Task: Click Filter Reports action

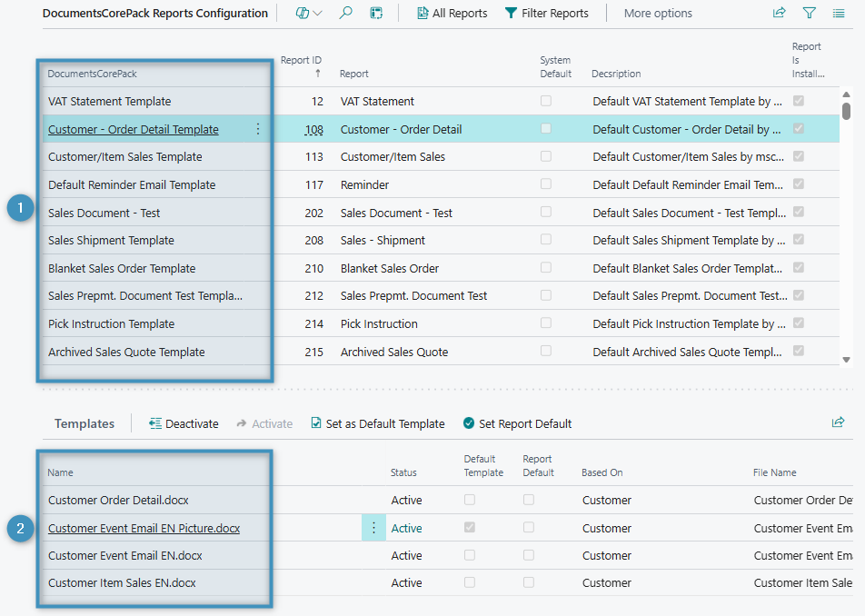Action: (x=547, y=14)
